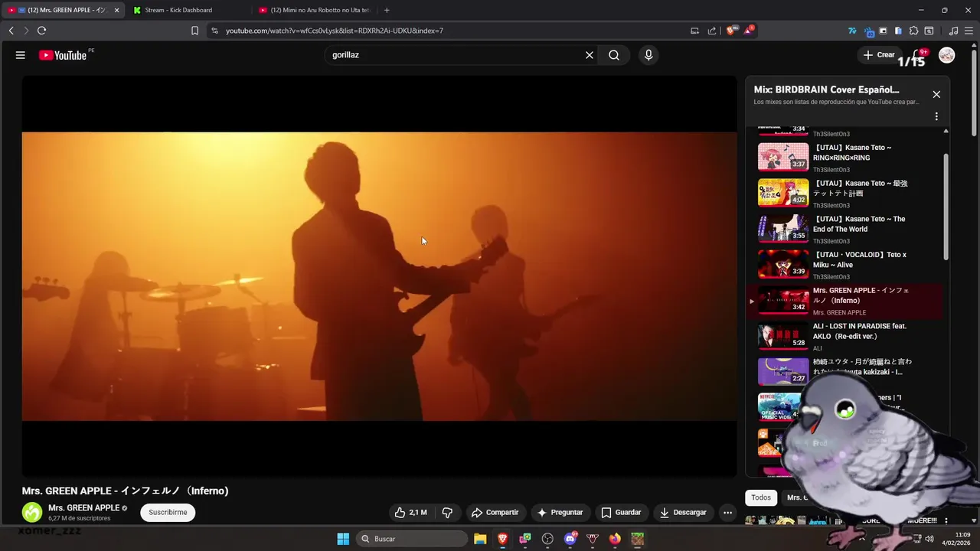Install or cast page icon in address bar

[x=694, y=31]
